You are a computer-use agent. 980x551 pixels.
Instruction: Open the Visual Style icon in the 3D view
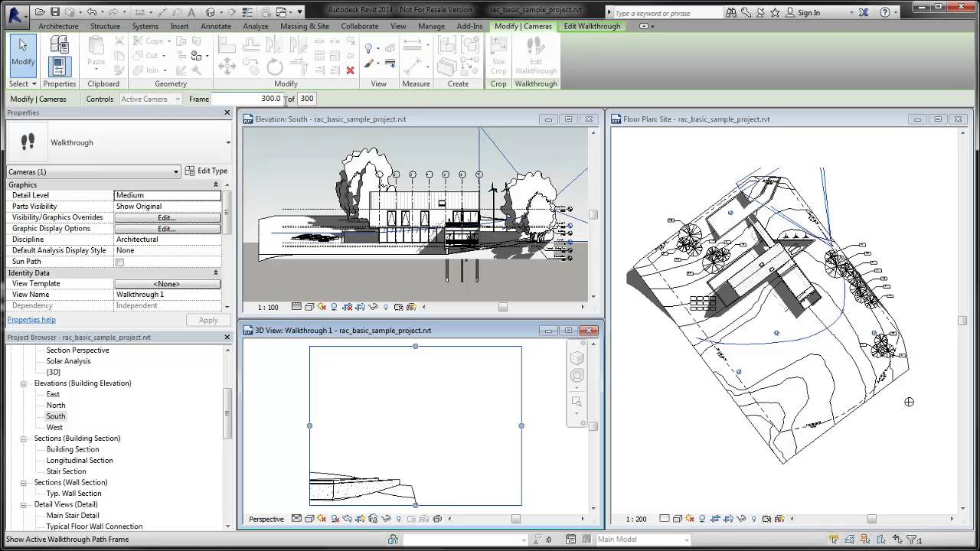(x=309, y=519)
